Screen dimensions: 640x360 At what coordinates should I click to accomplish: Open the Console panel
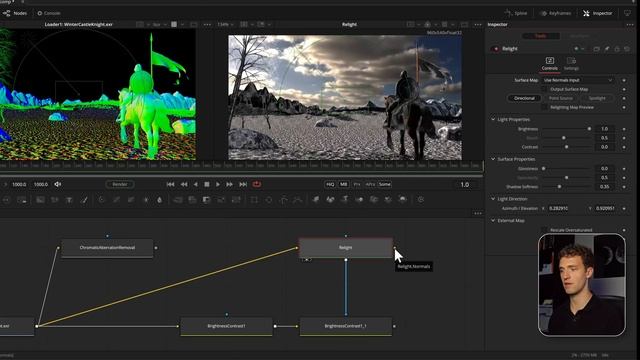[x=49, y=13]
